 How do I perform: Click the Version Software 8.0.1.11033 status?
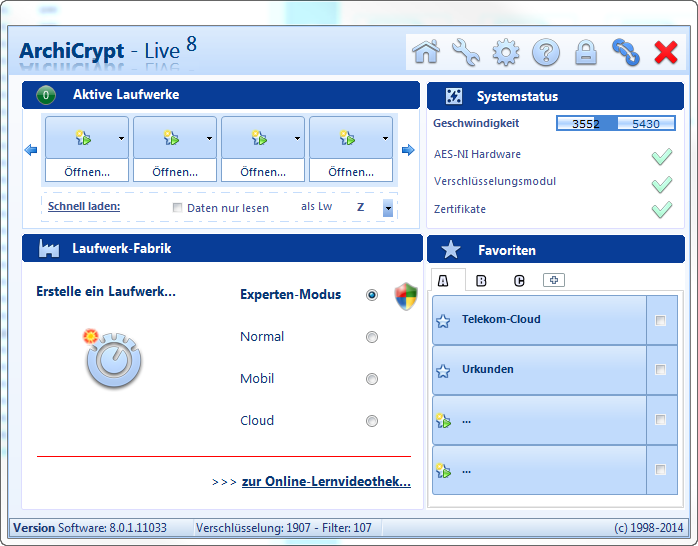89,528
